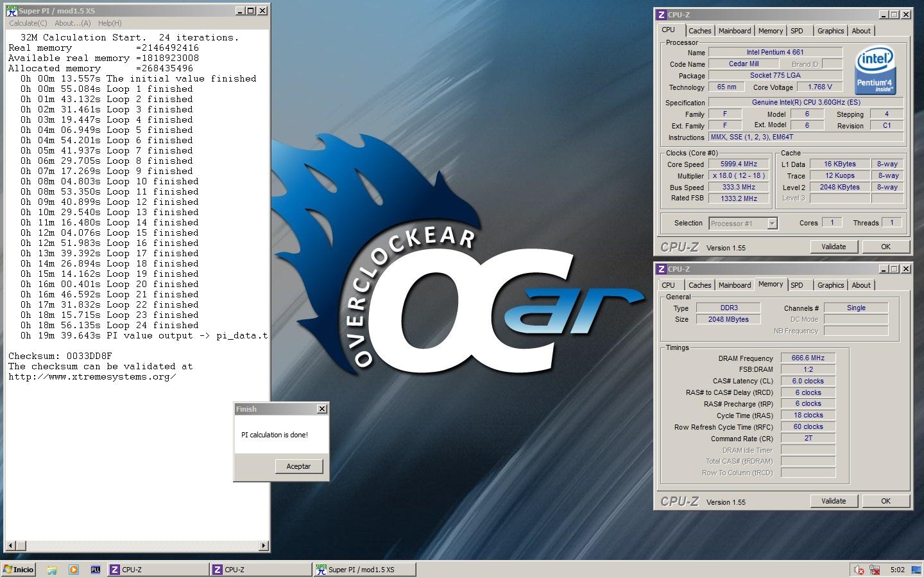Click Validate in top CPU-Z window

pyautogui.click(x=834, y=247)
